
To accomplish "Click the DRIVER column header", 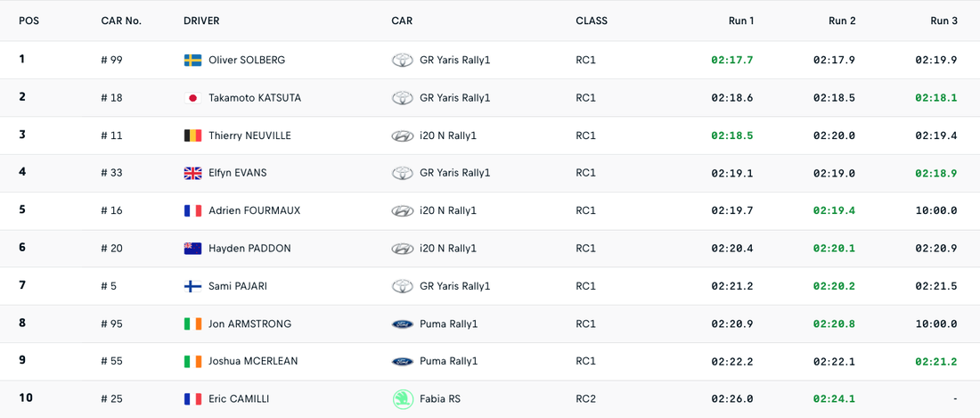I will (201, 20).
